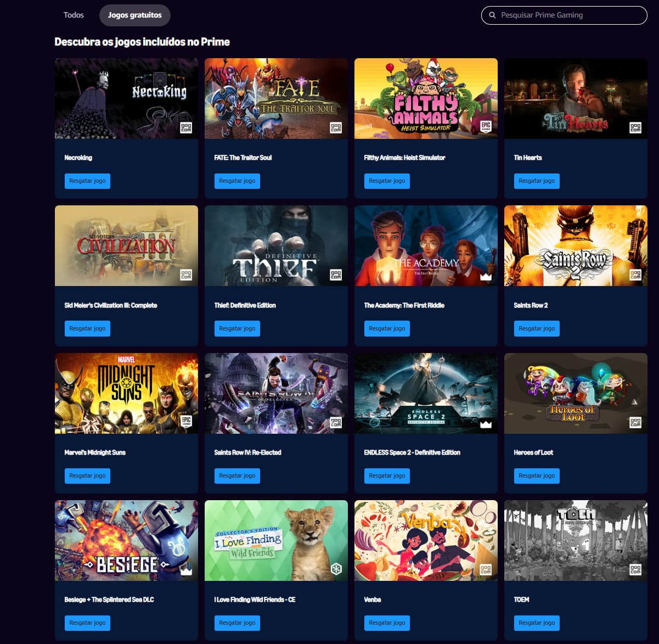Open the Heroes of Loot title link
Image resolution: width=659 pixels, height=644 pixels.
tap(533, 452)
